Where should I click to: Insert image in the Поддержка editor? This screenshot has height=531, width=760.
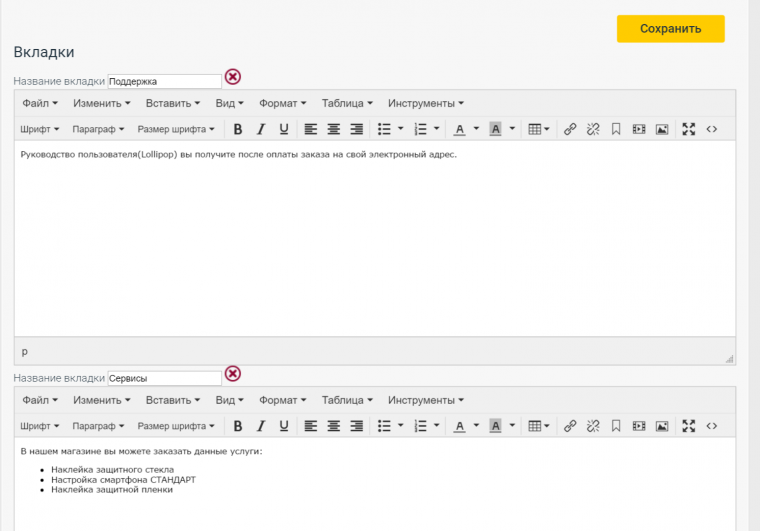coord(661,129)
